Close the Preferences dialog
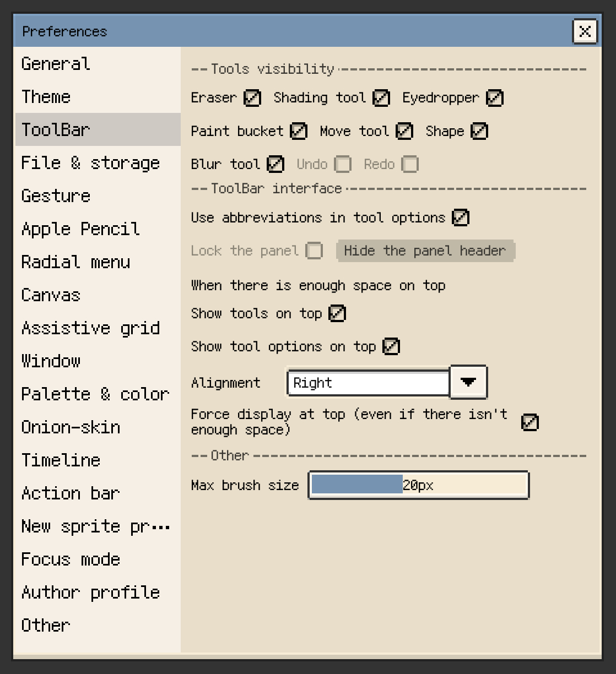 click(585, 31)
